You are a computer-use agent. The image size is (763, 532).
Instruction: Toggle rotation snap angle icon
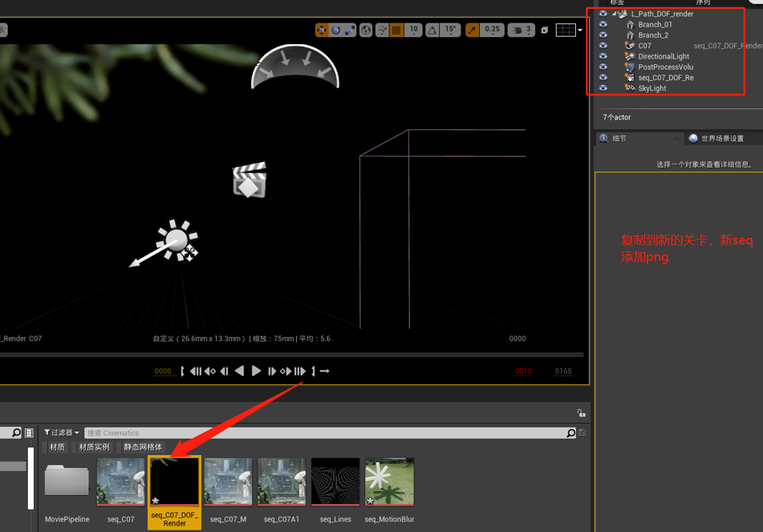point(432,30)
